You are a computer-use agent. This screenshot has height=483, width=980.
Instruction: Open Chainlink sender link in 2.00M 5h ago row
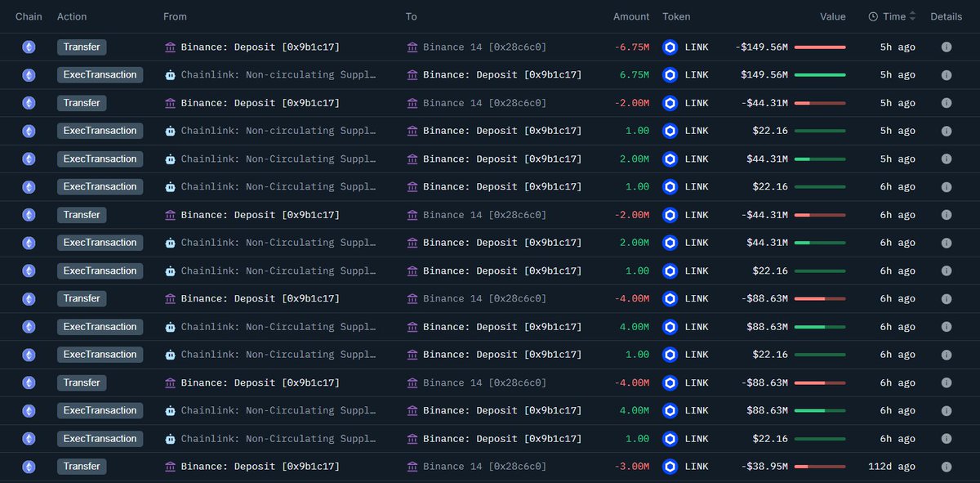(x=278, y=159)
